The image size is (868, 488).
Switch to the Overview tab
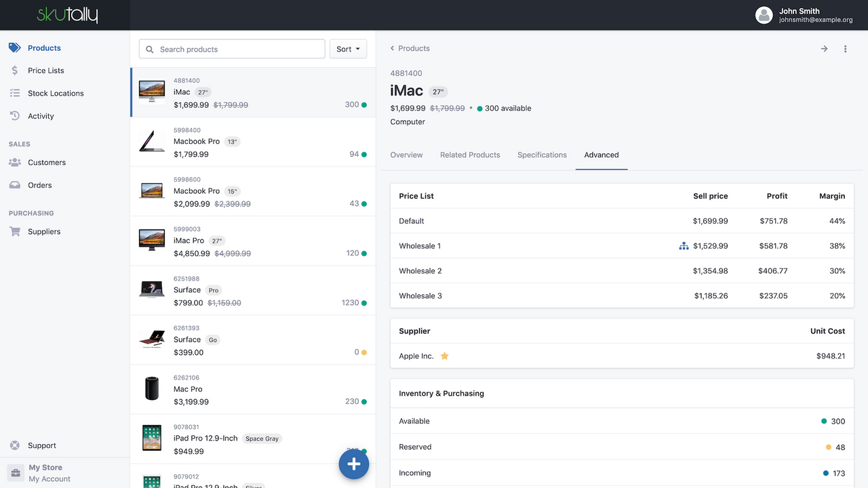pyautogui.click(x=407, y=155)
